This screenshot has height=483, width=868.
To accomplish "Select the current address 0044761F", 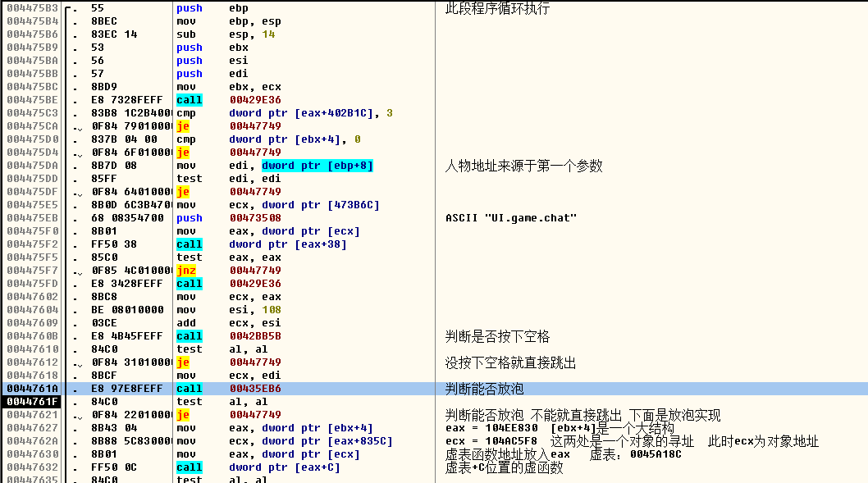I will click(x=32, y=402).
